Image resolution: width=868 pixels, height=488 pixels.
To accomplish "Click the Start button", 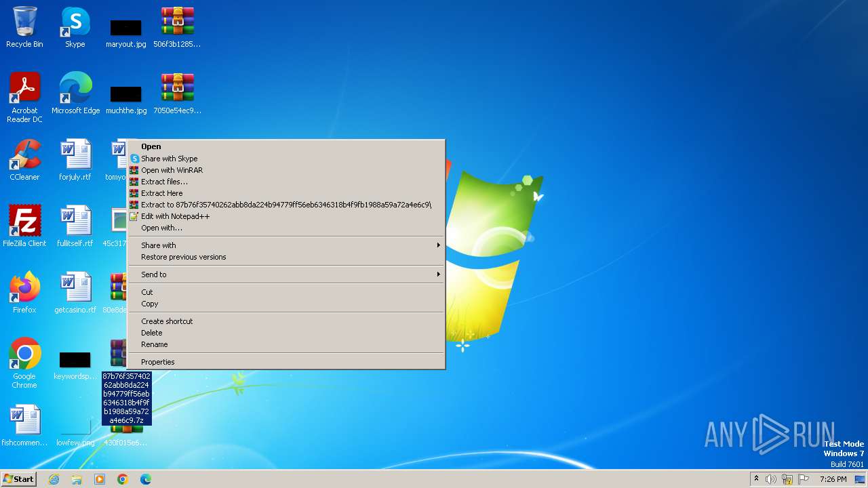I will click(x=19, y=479).
